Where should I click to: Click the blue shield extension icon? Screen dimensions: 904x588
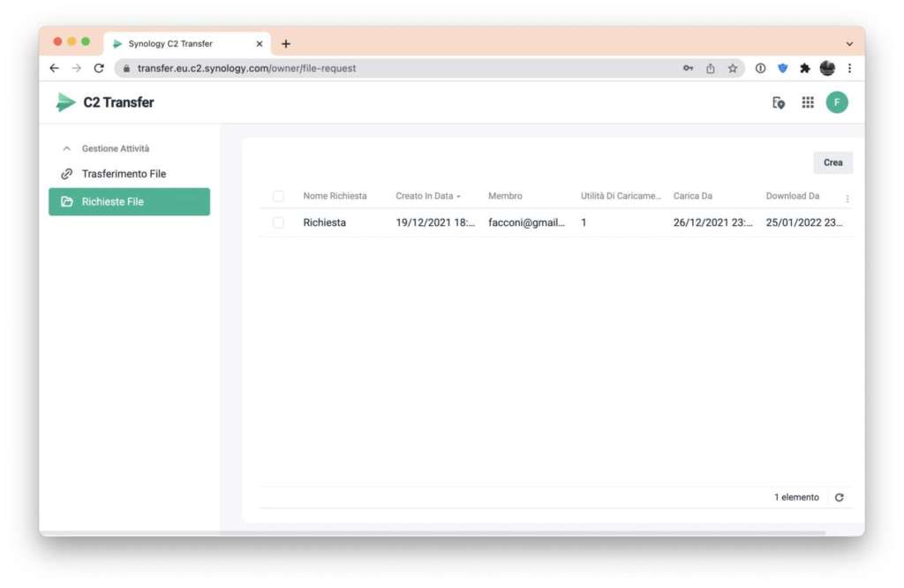click(782, 68)
